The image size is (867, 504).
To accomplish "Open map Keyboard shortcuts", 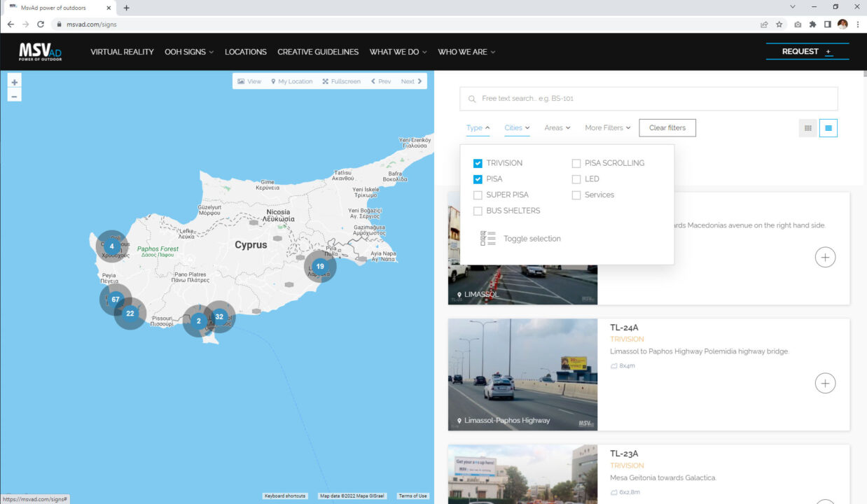I will 285,496.
